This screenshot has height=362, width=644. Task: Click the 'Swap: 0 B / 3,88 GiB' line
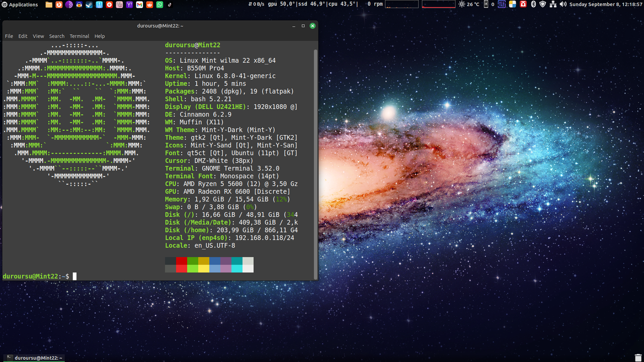pos(211,207)
